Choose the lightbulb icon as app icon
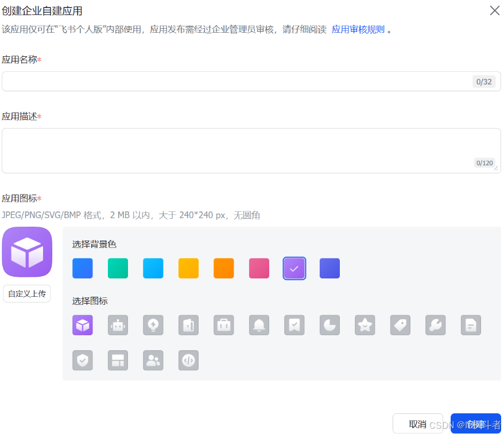Viewport: 504px width, 434px height. point(153,325)
